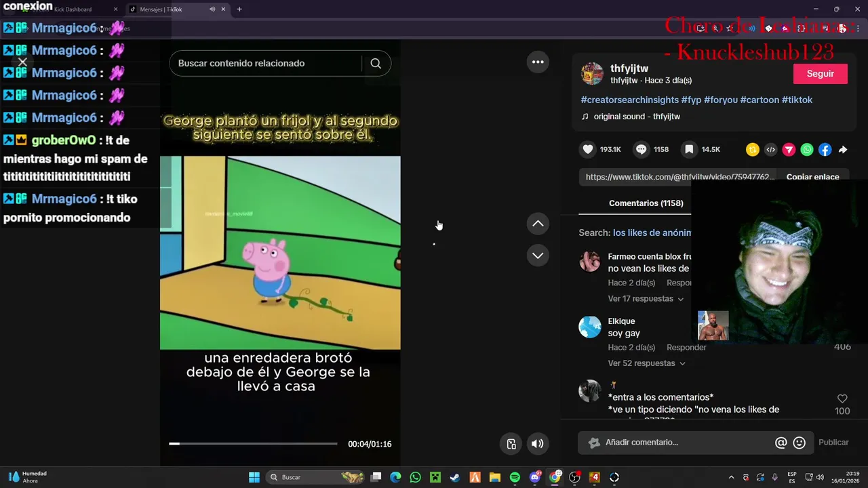Open the #tiktok hashtag
The image size is (868, 488).
click(x=797, y=100)
